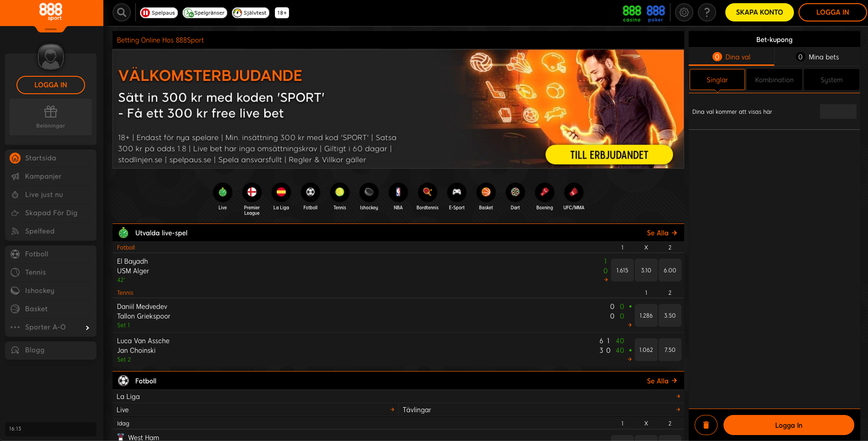Select the E-Sport controller icon
Image resolution: width=868 pixels, height=441 pixels.
point(457,192)
